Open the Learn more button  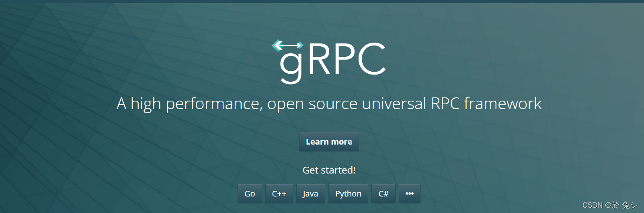(329, 142)
